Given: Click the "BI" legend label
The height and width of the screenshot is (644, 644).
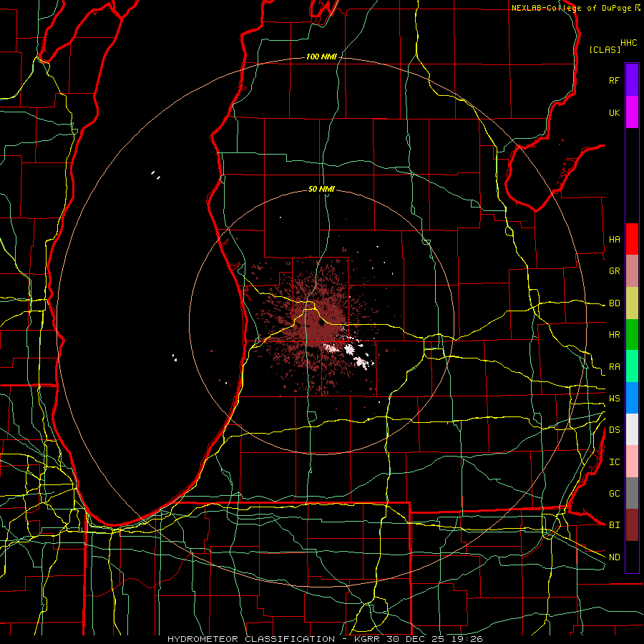Looking at the screenshot, I should pyautogui.click(x=614, y=525).
